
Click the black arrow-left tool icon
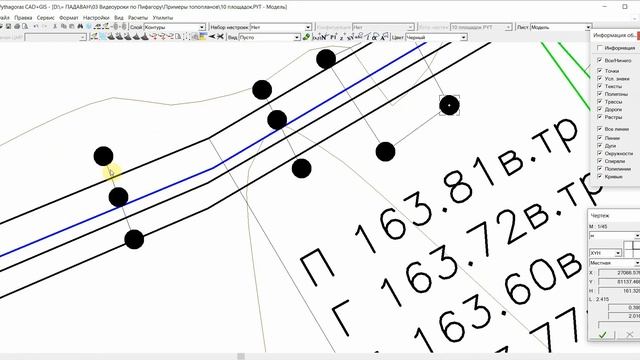(x=212, y=37)
